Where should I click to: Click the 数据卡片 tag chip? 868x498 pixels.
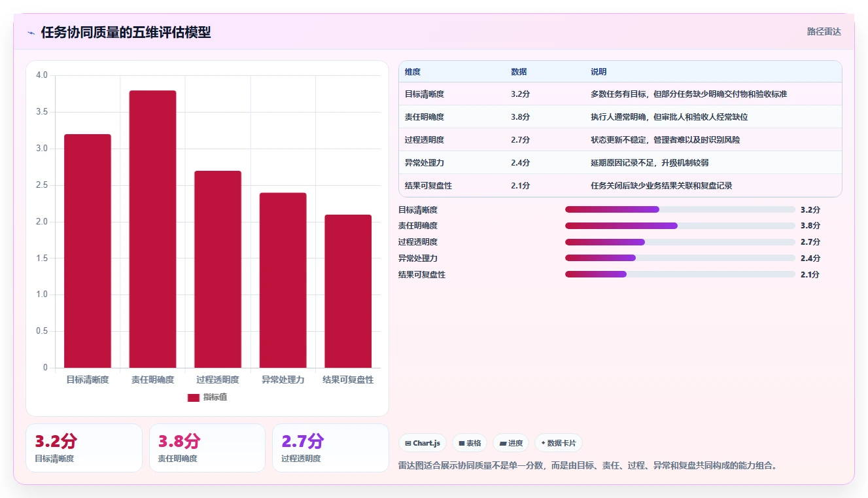[558, 443]
